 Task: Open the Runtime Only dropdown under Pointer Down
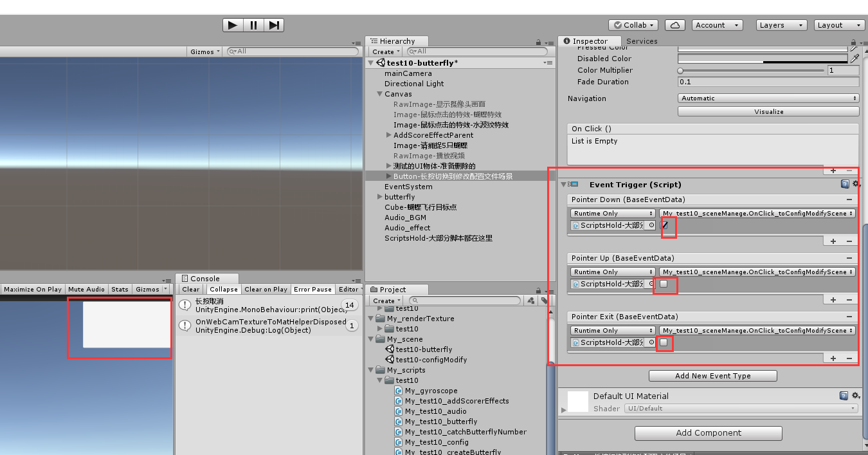pos(611,213)
